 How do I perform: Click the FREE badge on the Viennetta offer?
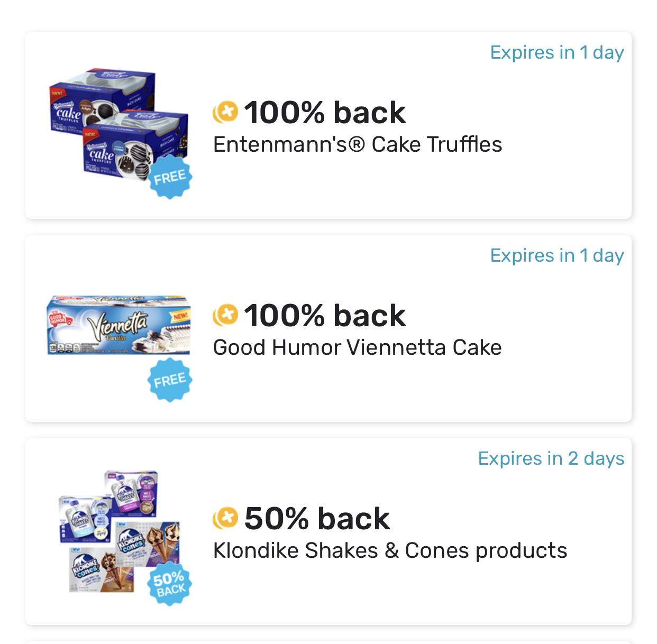point(170,379)
